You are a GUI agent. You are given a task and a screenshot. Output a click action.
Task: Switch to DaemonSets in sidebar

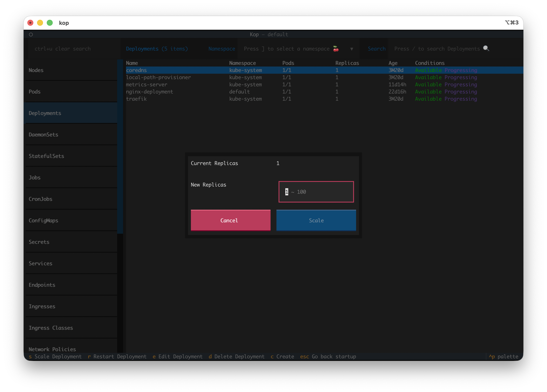(x=71, y=135)
